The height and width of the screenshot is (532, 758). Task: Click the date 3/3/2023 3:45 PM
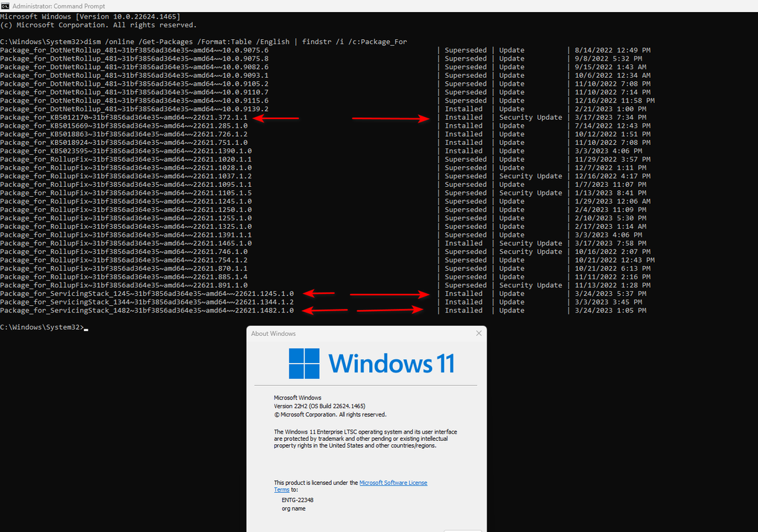coord(608,303)
